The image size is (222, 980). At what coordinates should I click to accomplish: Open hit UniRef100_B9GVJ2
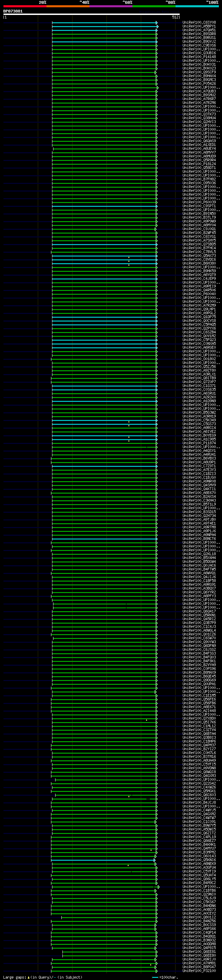199,41
